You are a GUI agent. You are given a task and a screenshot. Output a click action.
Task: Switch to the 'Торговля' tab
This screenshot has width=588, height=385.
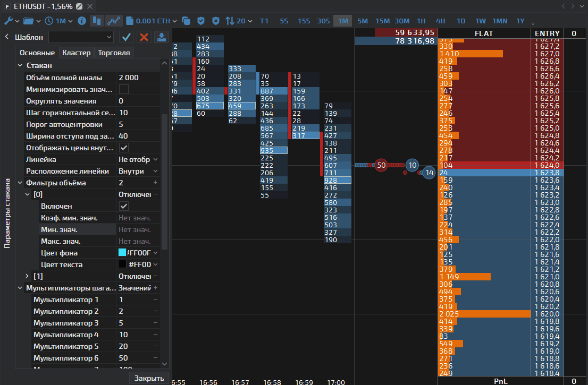coord(114,53)
